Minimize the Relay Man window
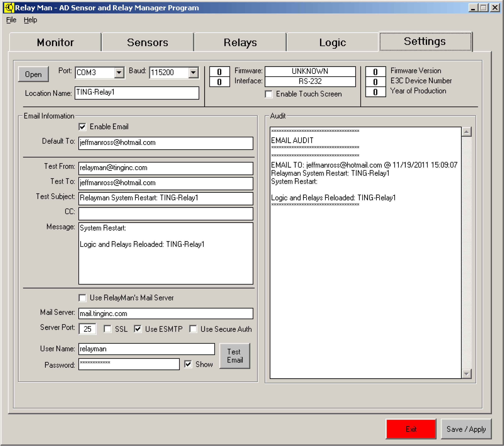Image resolution: width=504 pixels, height=446 pixels. coord(473,8)
